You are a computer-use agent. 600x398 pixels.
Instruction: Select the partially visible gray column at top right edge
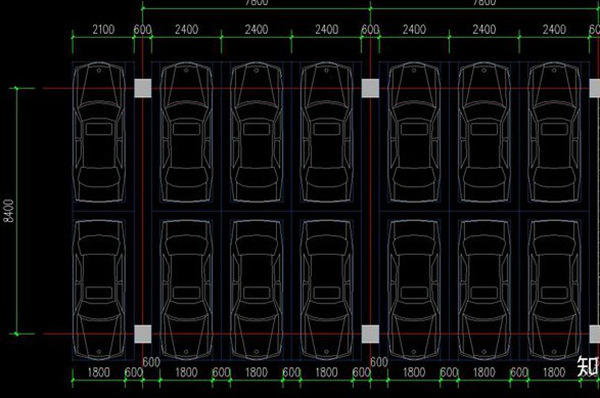(x=595, y=88)
